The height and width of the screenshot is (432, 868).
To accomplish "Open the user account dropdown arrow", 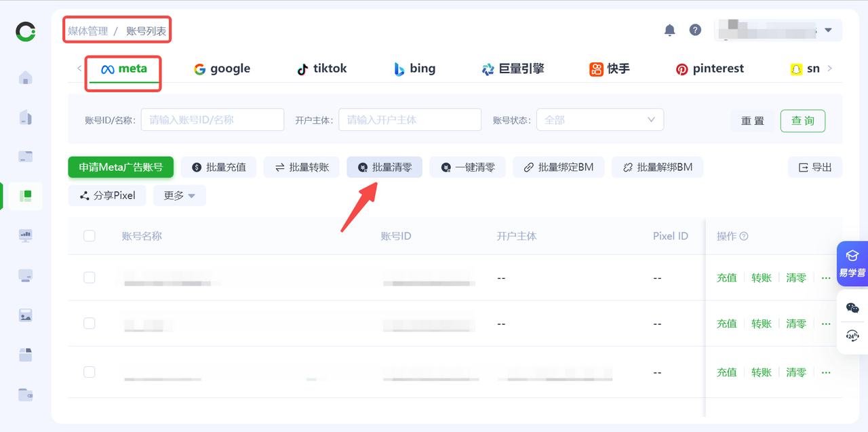I will point(828,31).
